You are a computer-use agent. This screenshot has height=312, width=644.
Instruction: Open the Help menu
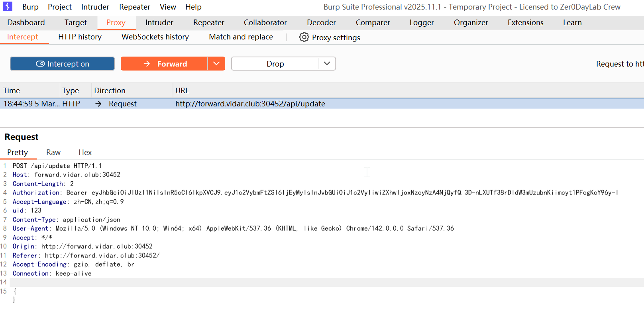pyautogui.click(x=193, y=7)
